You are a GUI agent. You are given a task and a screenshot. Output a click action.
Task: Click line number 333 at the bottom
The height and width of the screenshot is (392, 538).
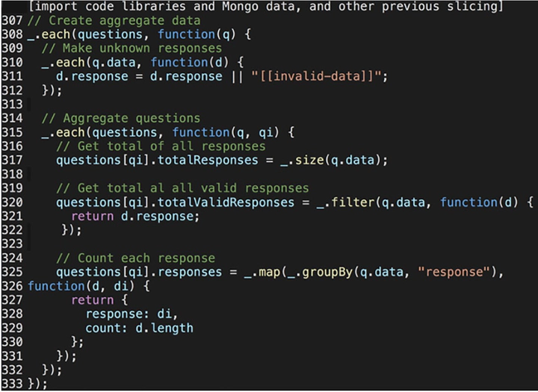[13, 384]
